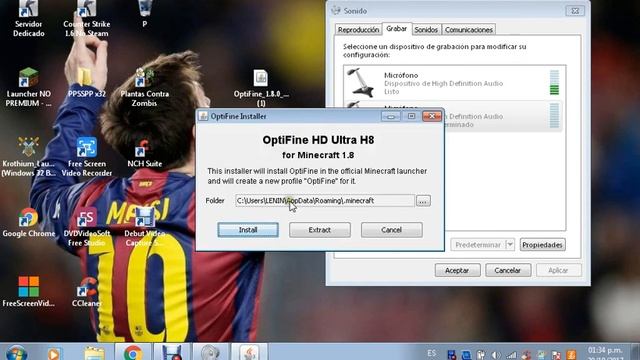Click OptiFine Installer window title icon
The height and width of the screenshot is (360, 640).
click(x=203, y=116)
